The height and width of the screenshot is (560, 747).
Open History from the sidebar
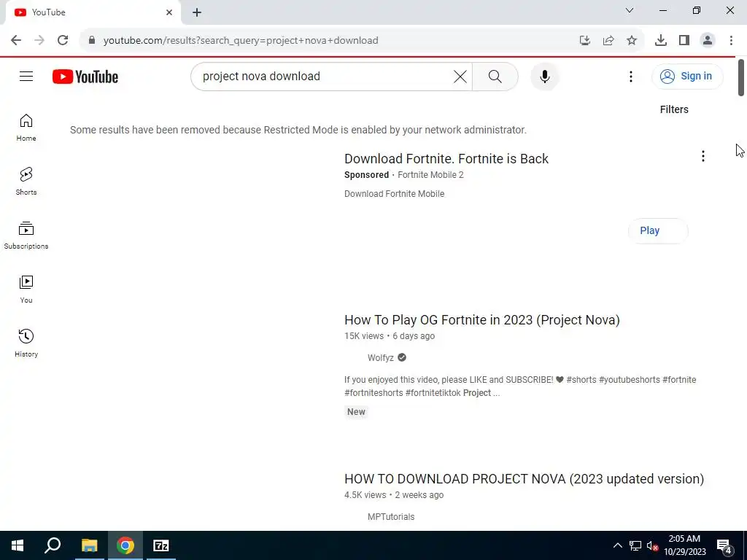[x=26, y=343]
